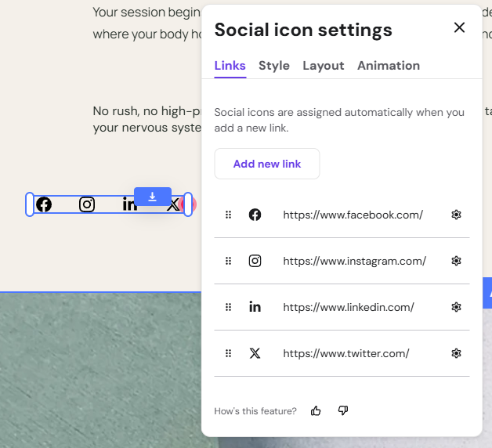Click the Facebook icon on the canvas

pos(44,204)
